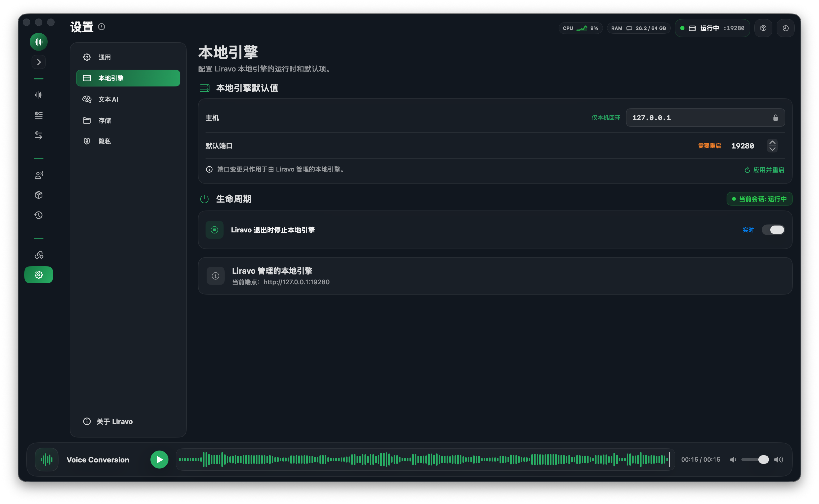Select the 通用 settings tab
This screenshot has height=504, width=819.
pyautogui.click(x=128, y=57)
